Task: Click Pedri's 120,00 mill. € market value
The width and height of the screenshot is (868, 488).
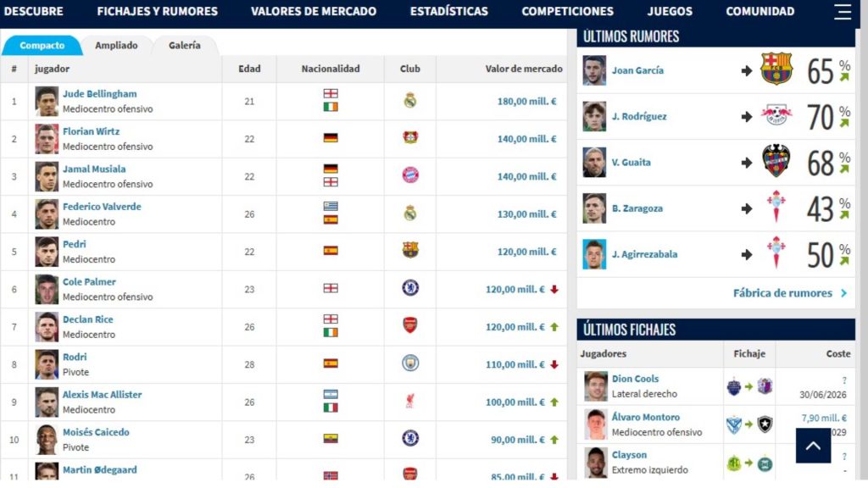Action: pyautogui.click(x=526, y=252)
